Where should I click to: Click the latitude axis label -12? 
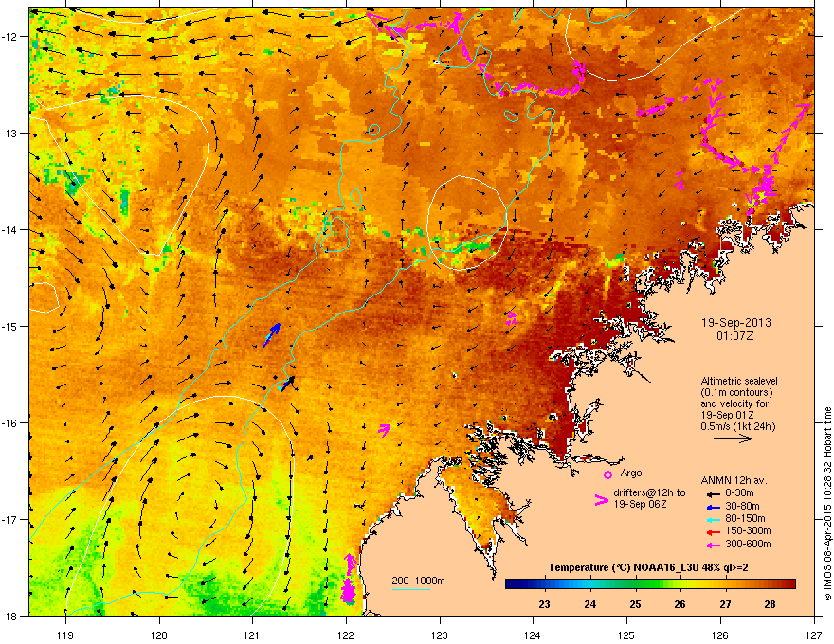[9, 36]
